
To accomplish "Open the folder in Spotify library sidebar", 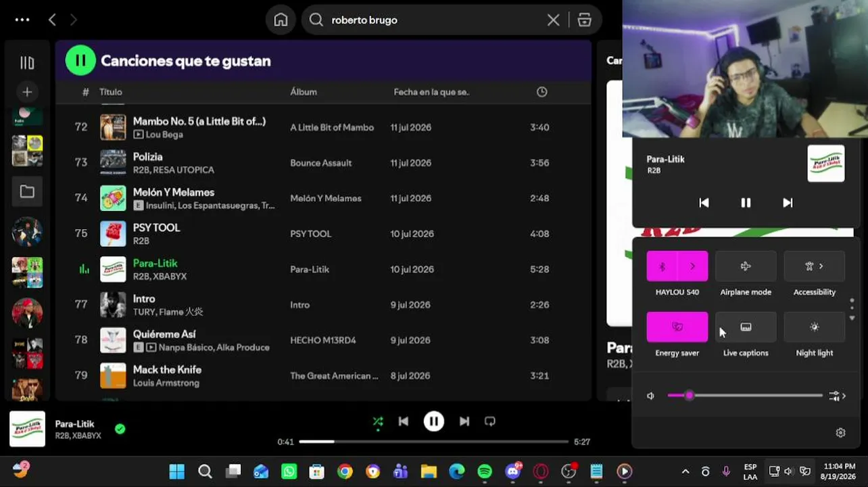I will 27,191.
